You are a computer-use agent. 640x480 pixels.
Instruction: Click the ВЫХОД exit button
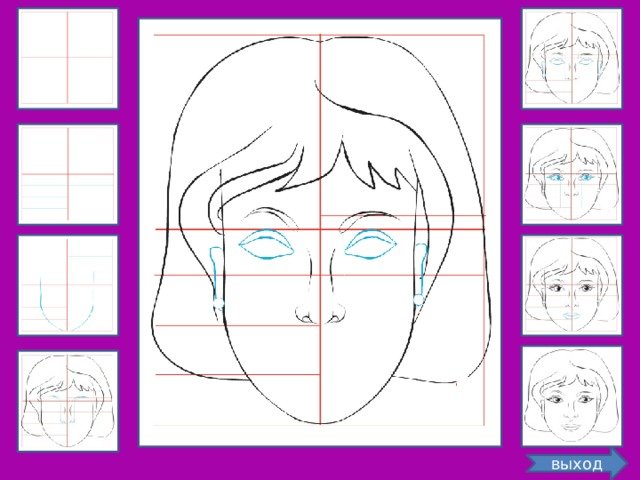[x=582, y=464]
